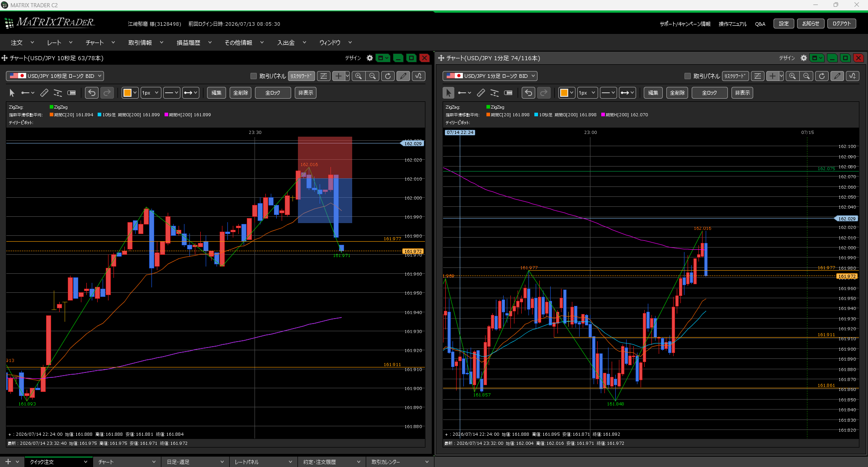Open orange line color swatch in 10秒足 chart
This screenshot has width=868, height=467.
pyautogui.click(x=130, y=93)
